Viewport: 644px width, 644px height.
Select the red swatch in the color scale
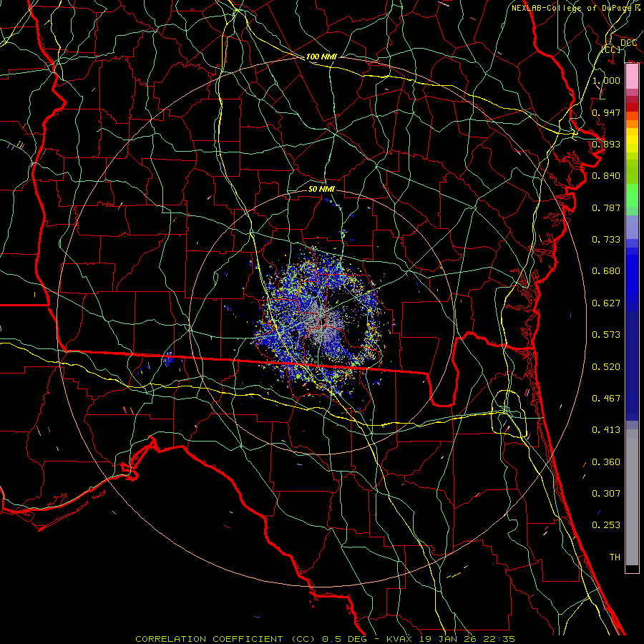[x=632, y=107]
